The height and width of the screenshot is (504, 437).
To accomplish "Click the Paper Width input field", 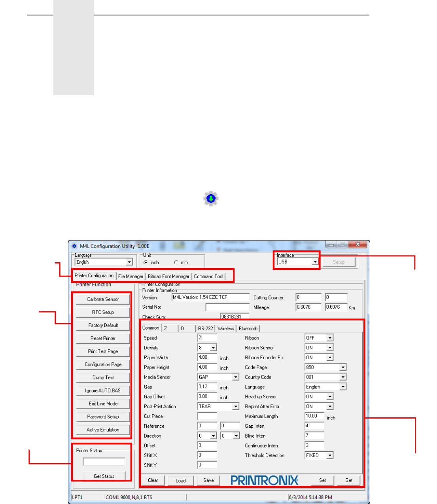I will (207, 357).
